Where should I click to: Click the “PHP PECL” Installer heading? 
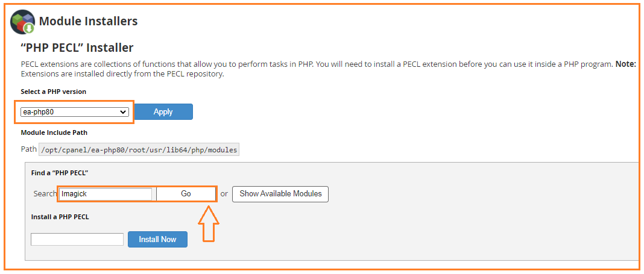click(77, 48)
